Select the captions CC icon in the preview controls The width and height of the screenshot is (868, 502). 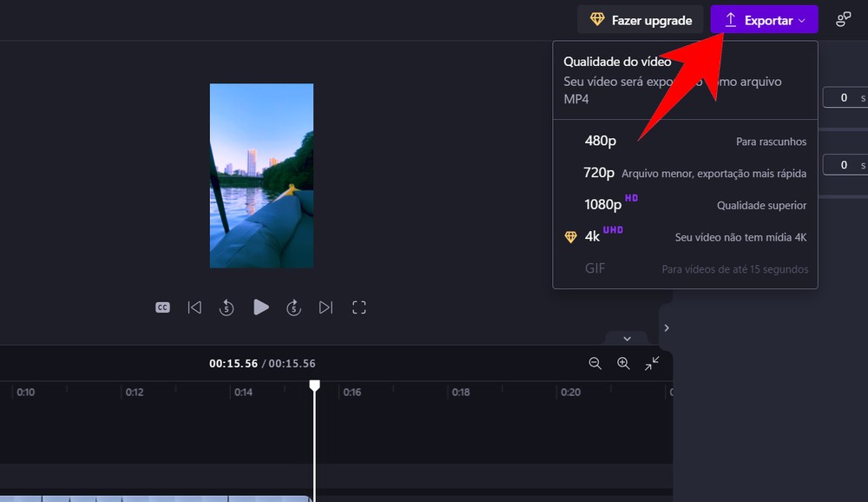tap(161, 307)
